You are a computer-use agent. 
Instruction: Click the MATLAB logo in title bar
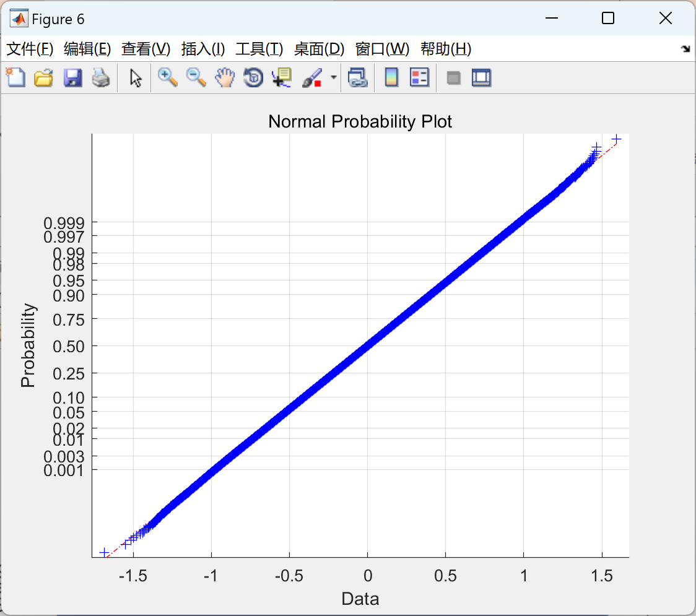pyautogui.click(x=19, y=19)
